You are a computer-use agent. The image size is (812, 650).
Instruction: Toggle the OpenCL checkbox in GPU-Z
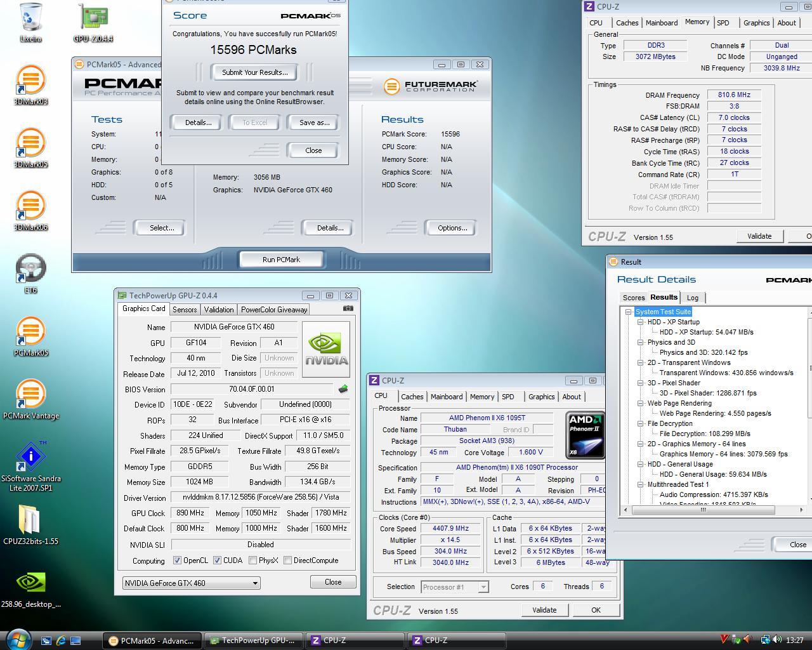point(177,560)
